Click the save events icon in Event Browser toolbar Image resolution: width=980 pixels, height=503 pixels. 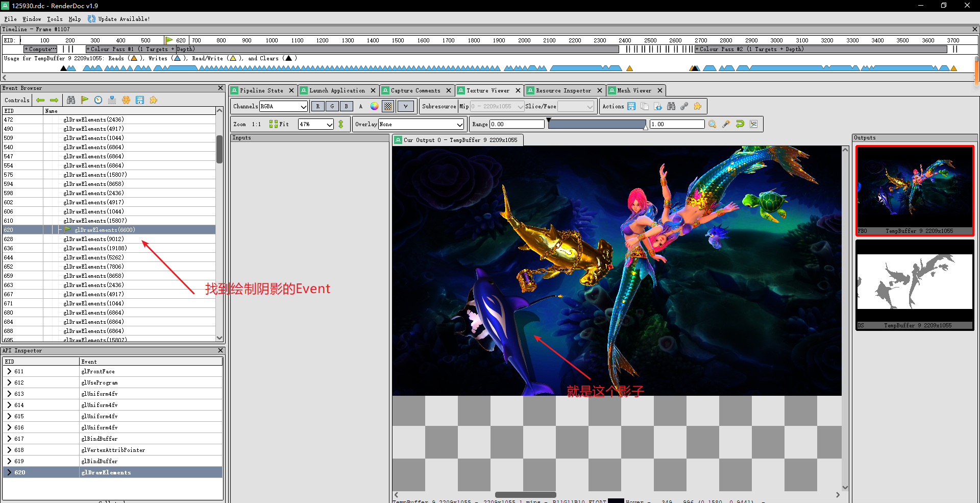tap(140, 100)
